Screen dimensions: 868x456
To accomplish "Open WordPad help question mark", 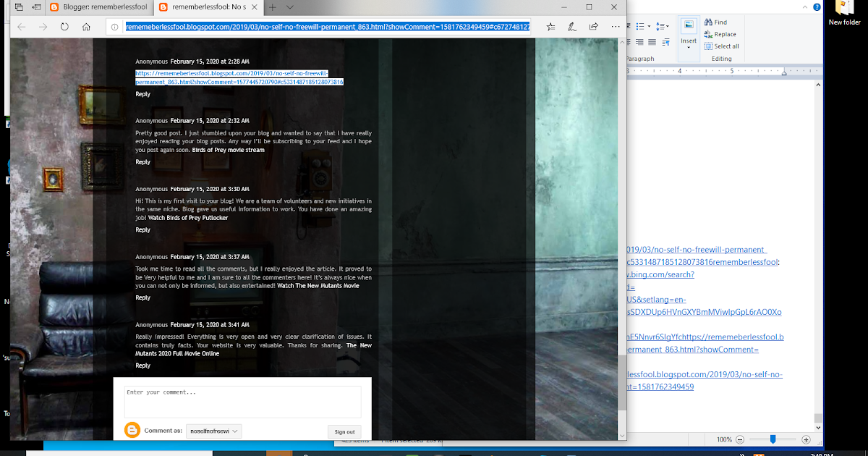I will (817, 7).
